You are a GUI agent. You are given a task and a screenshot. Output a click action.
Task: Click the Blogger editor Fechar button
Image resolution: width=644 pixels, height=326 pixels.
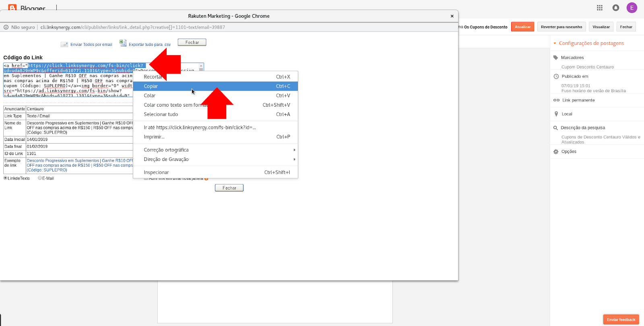[x=626, y=27]
